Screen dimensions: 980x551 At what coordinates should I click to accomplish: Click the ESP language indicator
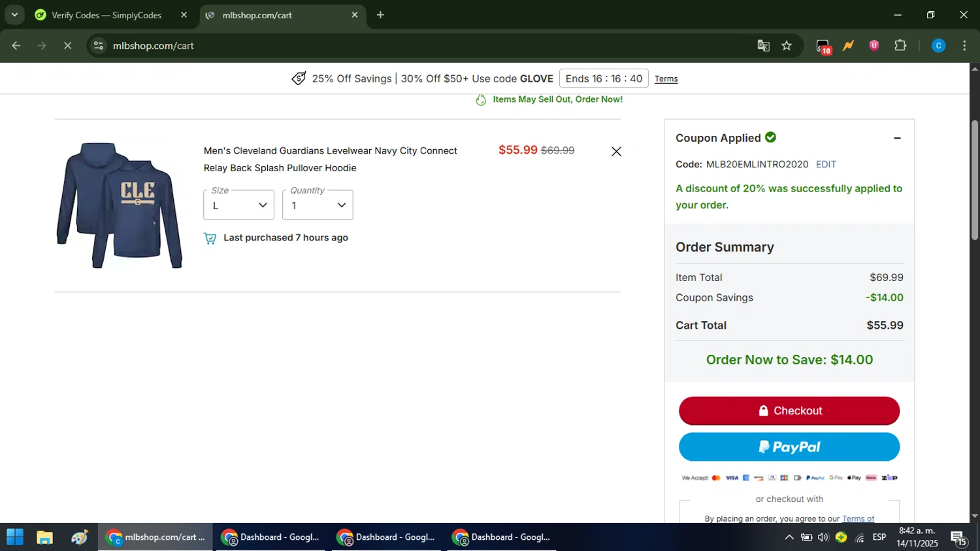(x=879, y=537)
